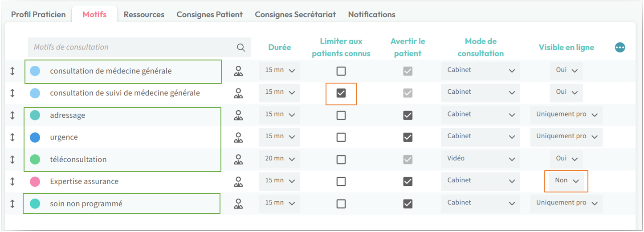The height and width of the screenshot is (232, 644).
Task: Click the practitioner icon for Expertise assurance
Action: click(x=239, y=182)
